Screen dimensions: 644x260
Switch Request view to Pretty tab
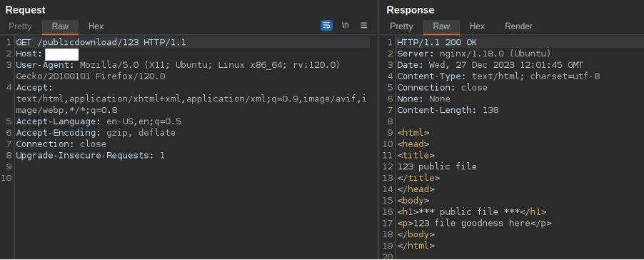click(x=20, y=26)
